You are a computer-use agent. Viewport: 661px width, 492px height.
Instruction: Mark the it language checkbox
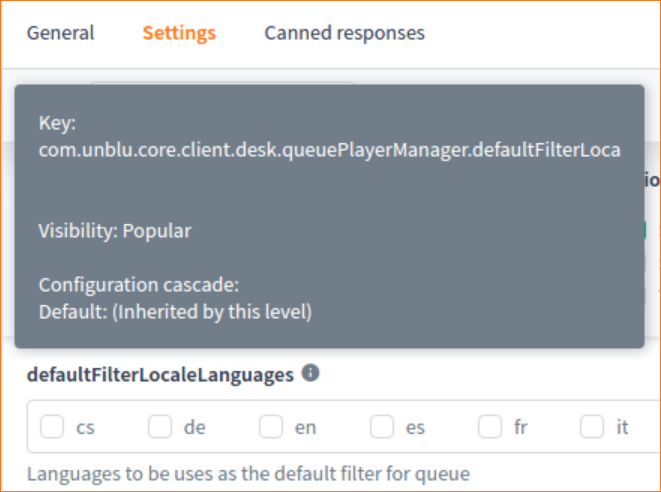[x=592, y=427]
